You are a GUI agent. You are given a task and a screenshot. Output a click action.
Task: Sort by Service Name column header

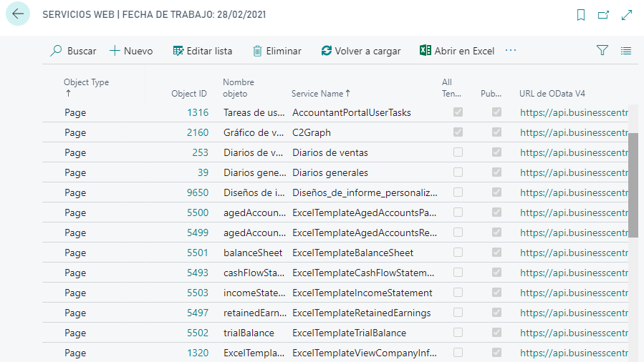coord(321,94)
